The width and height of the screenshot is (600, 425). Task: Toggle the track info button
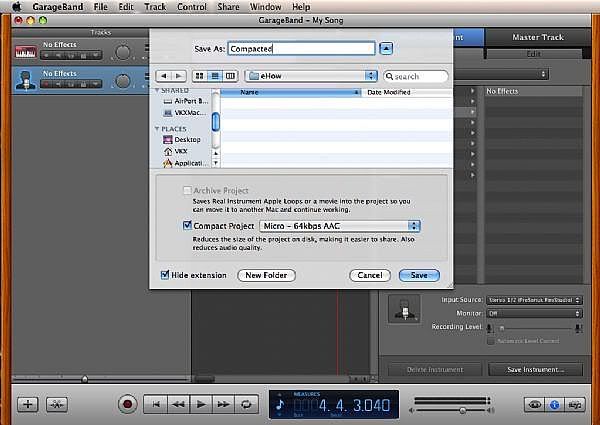point(554,404)
